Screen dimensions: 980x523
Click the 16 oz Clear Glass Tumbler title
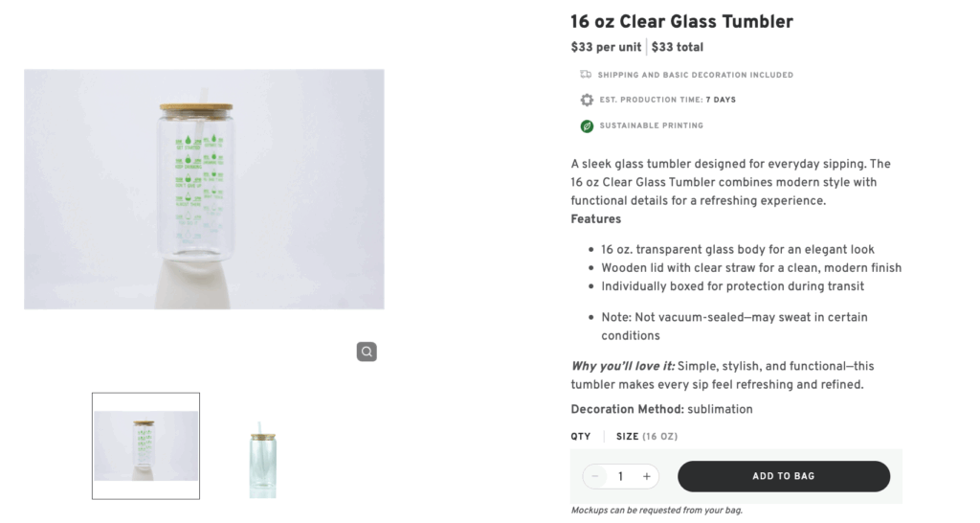pyautogui.click(x=681, y=22)
